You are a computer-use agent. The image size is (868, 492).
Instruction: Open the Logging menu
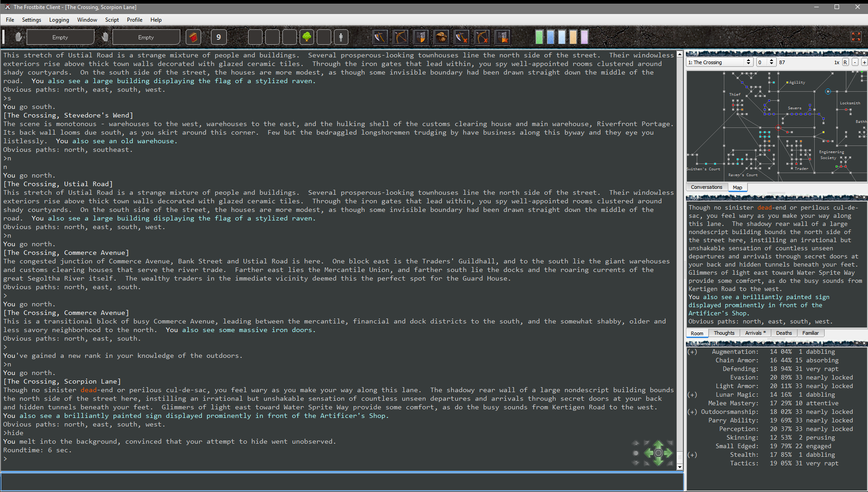pyautogui.click(x=59, y=20)
